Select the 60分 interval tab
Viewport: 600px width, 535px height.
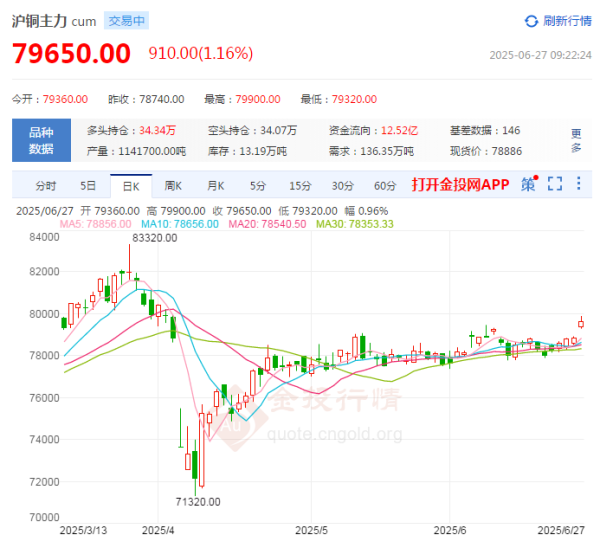pos(385,186)
